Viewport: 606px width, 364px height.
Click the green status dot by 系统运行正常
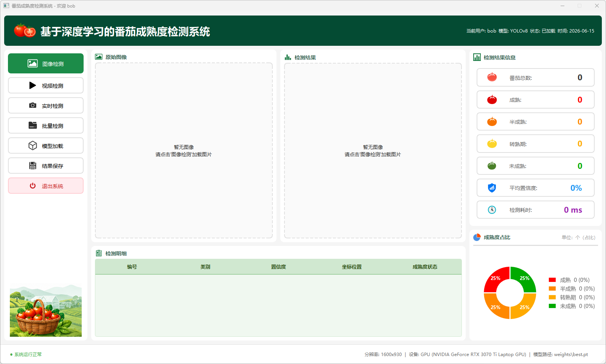tap(11, 355)
